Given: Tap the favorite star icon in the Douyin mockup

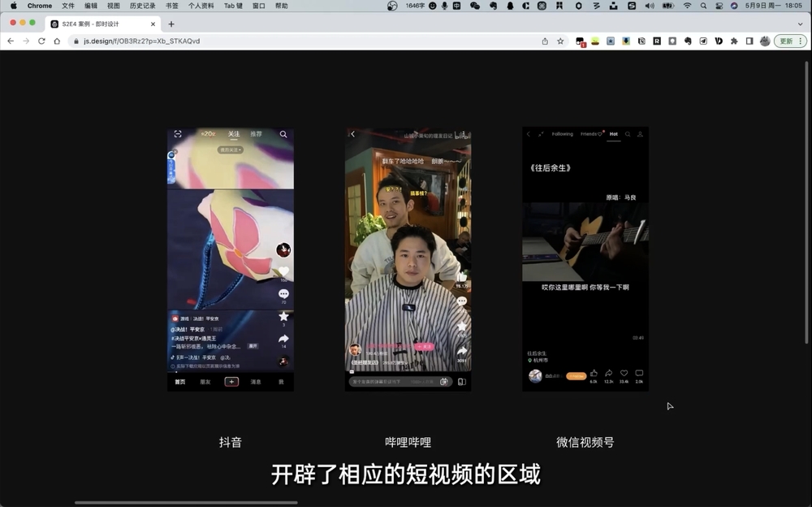Looking at the screenshot, I should coord(283,316).
